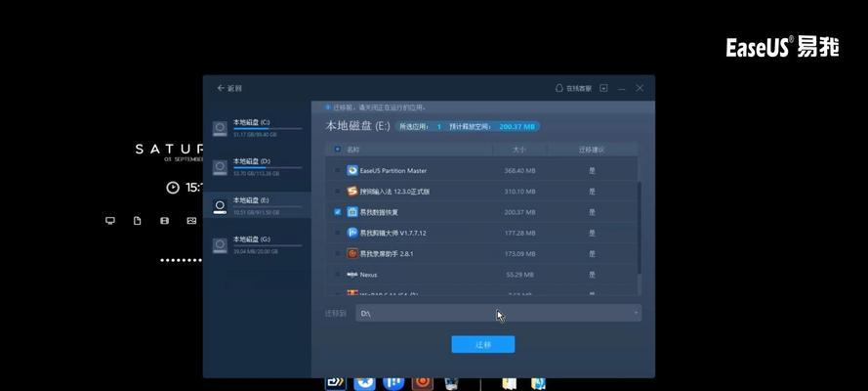Image resolution: width=868 pixels, height=391 pixels.
Task: Check the 易我录屏助手 2.8.1 checkbox
Action: pyautogui.click(x=338, y=253)
